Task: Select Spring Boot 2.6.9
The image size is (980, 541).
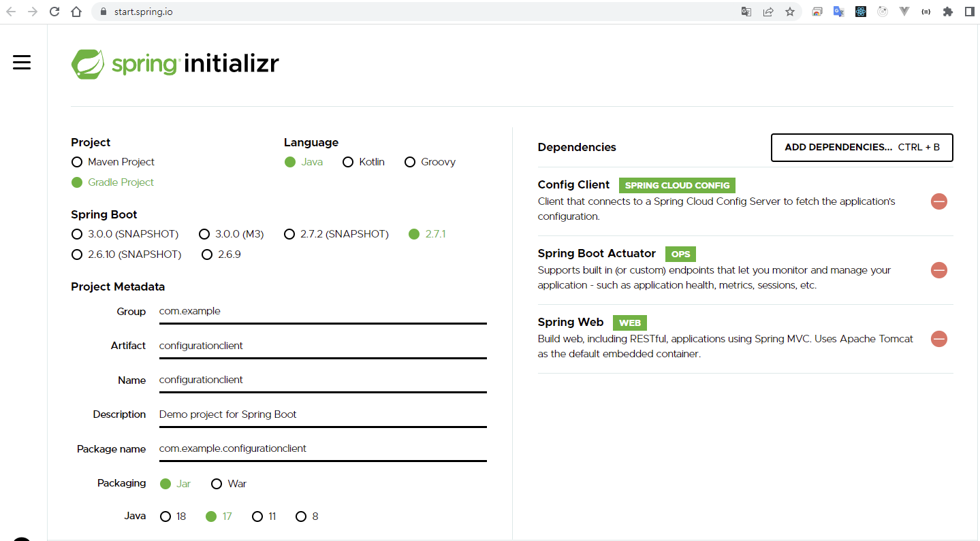Action: tap(221, 255)
